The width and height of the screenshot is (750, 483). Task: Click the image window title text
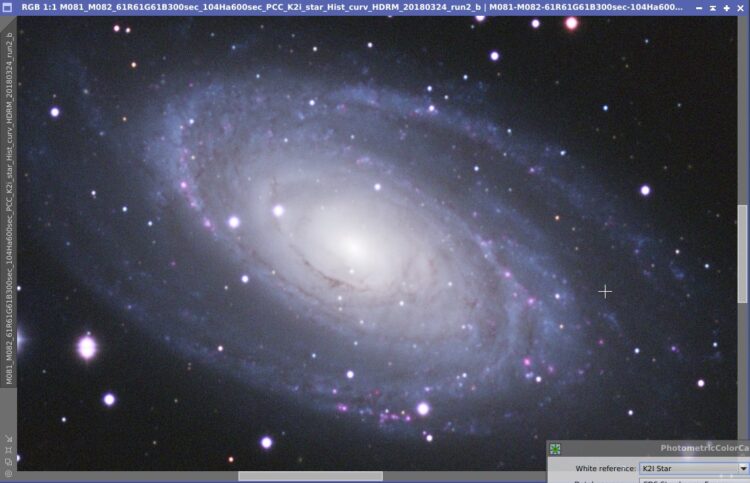click(352, 7)
